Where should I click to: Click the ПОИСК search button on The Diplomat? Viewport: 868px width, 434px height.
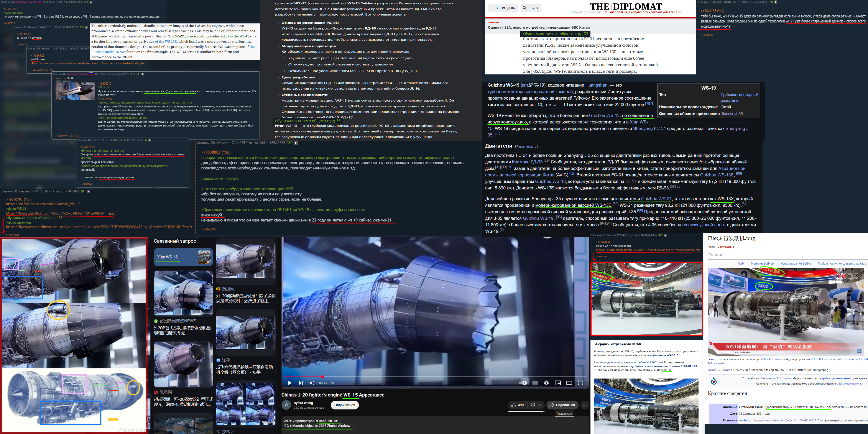(530, 8)
